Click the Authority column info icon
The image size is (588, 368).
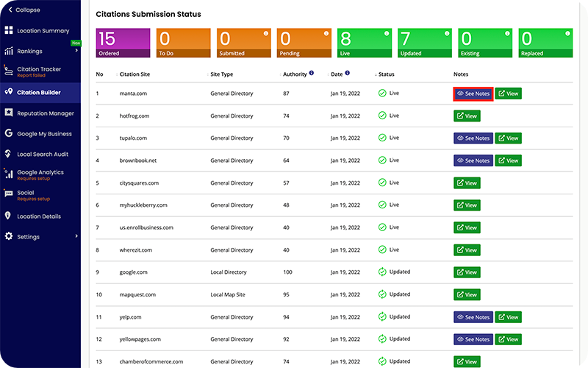[312, 74]
